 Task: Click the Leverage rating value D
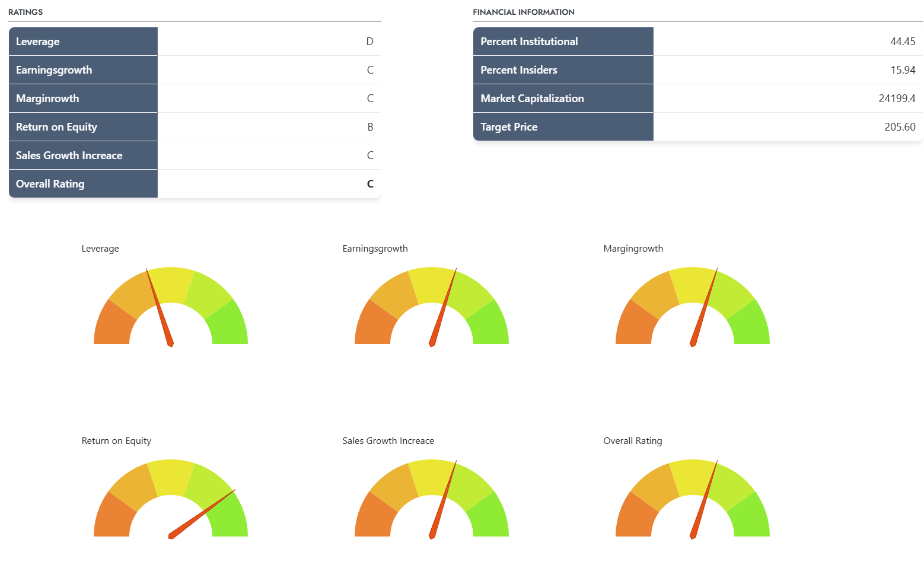coord(369,42)
